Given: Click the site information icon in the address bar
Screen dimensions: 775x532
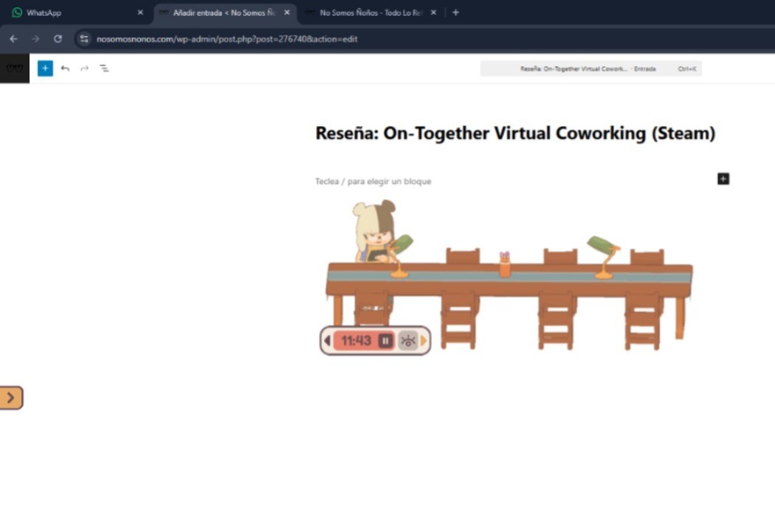Looking at the screenshot, I should coord(83,38).
